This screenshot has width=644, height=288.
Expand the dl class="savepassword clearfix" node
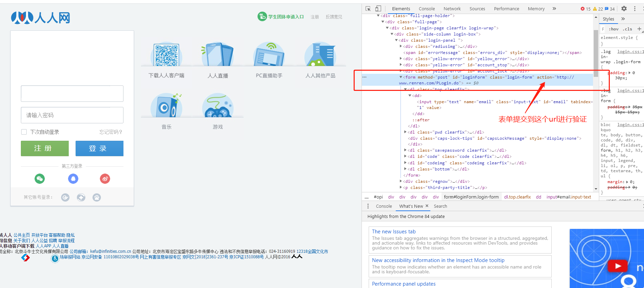pos(406,150)
